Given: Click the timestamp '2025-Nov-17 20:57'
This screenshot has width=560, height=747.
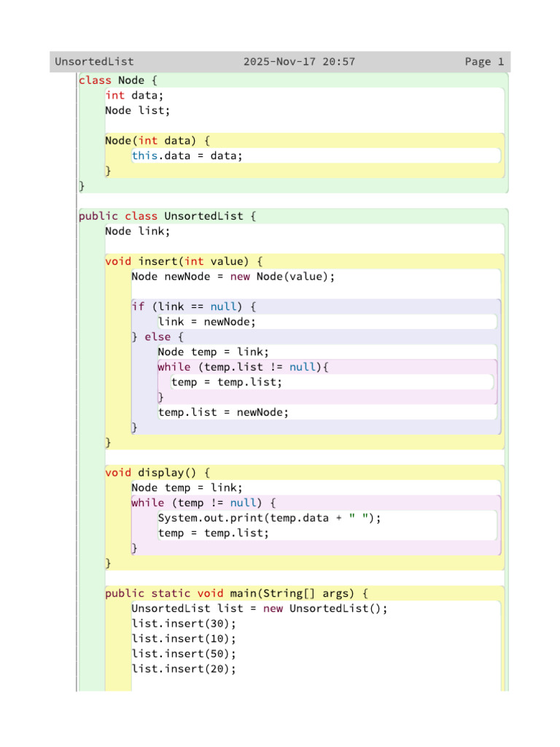Looking at the screenshot, I should (299, 62).
